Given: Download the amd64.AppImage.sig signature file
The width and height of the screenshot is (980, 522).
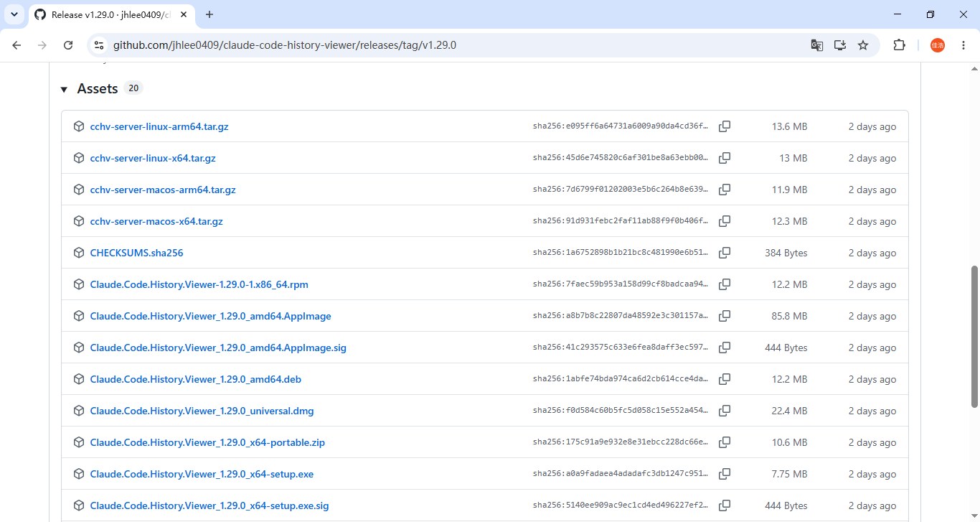Looking at the screenshot, I should pos(218,348).
